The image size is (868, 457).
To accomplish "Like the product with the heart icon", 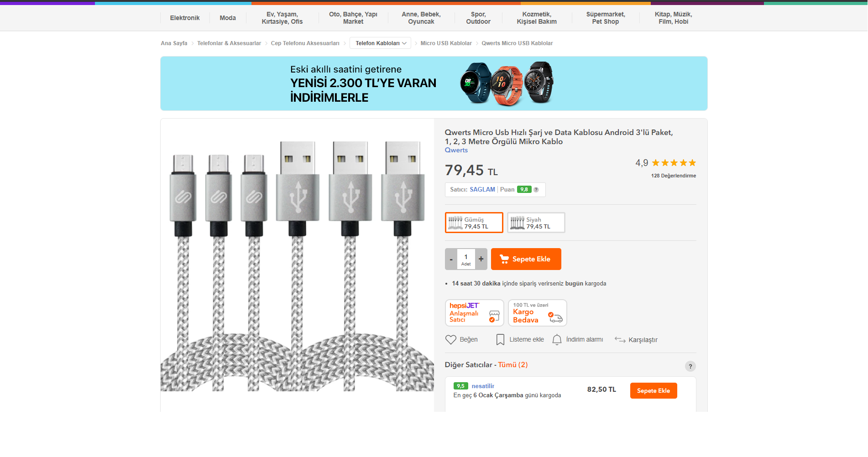I will coord(451,339).
